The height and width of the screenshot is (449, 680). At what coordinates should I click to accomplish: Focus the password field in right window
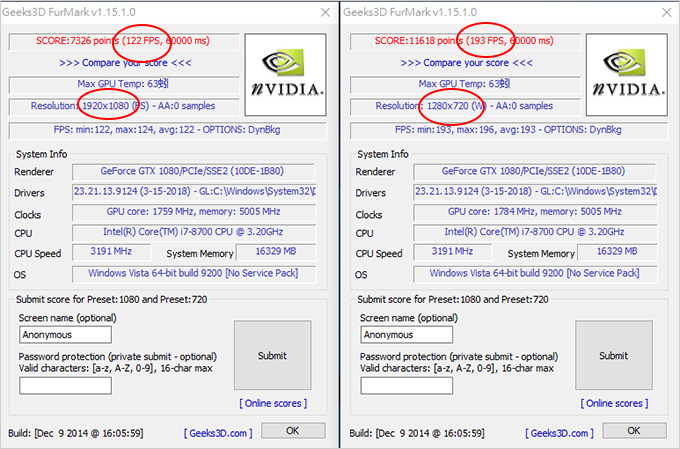407,386
